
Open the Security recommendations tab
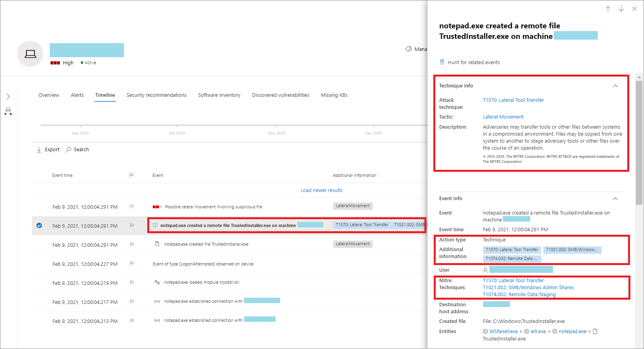[x=156, y=95]
